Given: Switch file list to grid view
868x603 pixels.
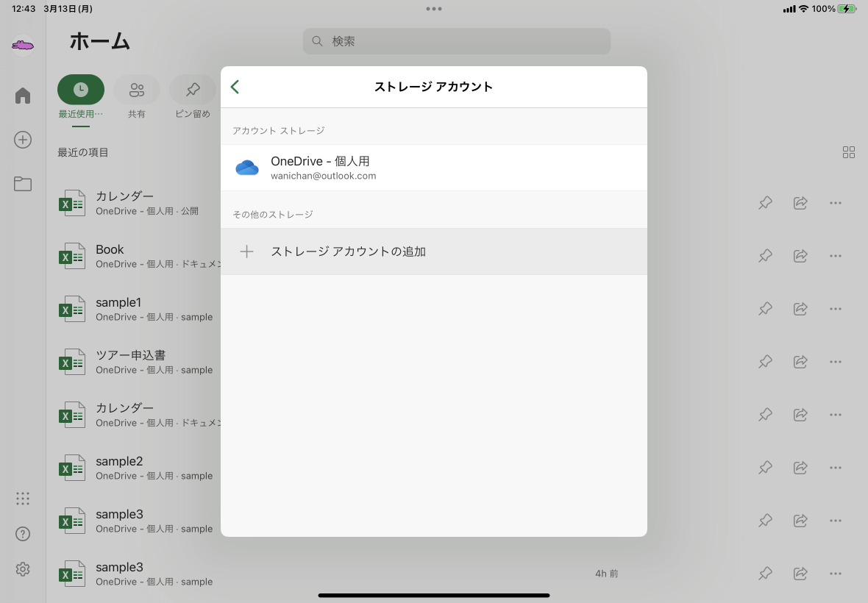Looking at the screenshot, I should 849,152.
